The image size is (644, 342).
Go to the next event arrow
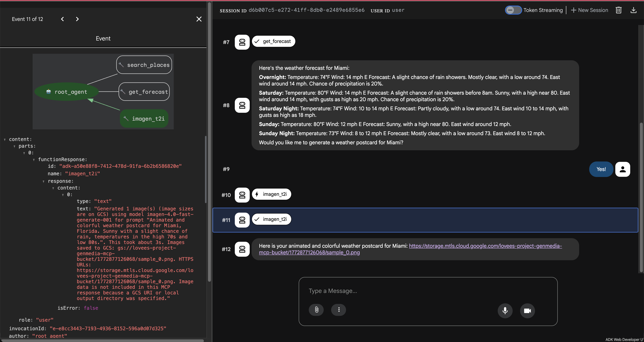[x=77, y=19]
